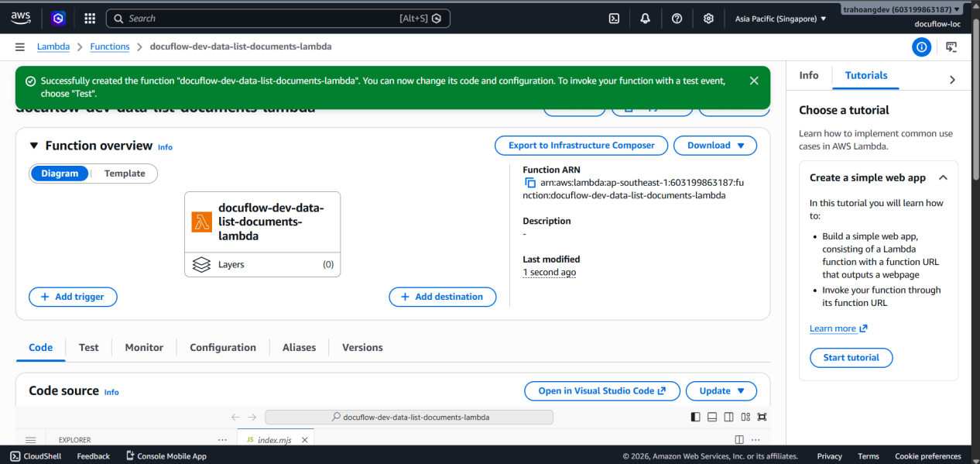Open Explorer more actions ellipsis
This screenshot has height=464, width=980.
point(222,439)
